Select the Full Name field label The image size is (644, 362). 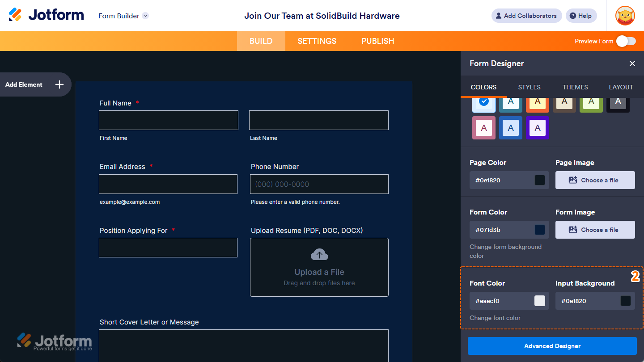[x=115, y=103]
